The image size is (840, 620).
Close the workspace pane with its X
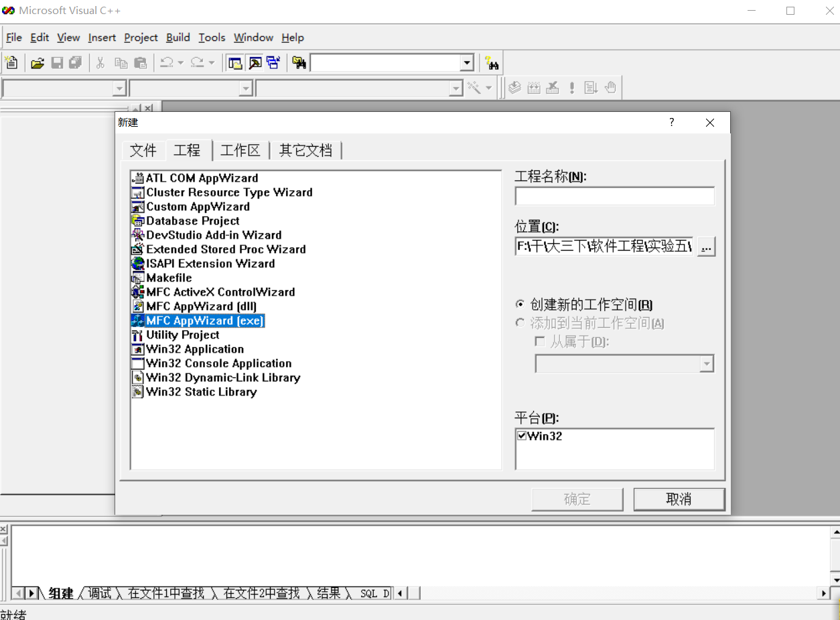[x=148, y=107]
